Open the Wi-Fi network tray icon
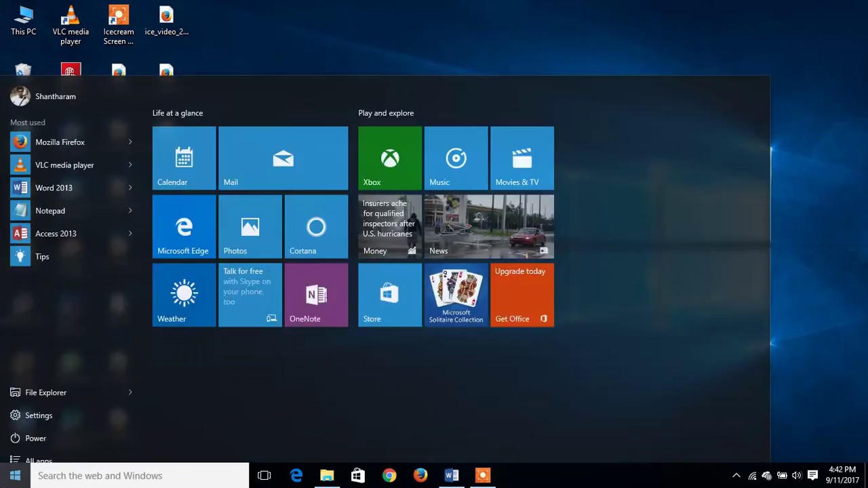 click(x=752, y=476)
